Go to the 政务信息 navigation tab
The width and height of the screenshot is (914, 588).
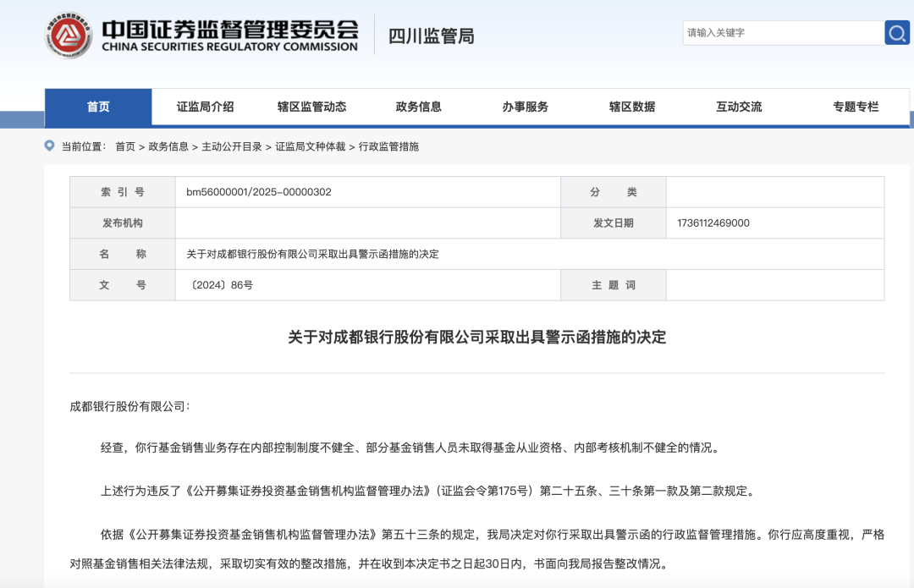coord(418,107)
